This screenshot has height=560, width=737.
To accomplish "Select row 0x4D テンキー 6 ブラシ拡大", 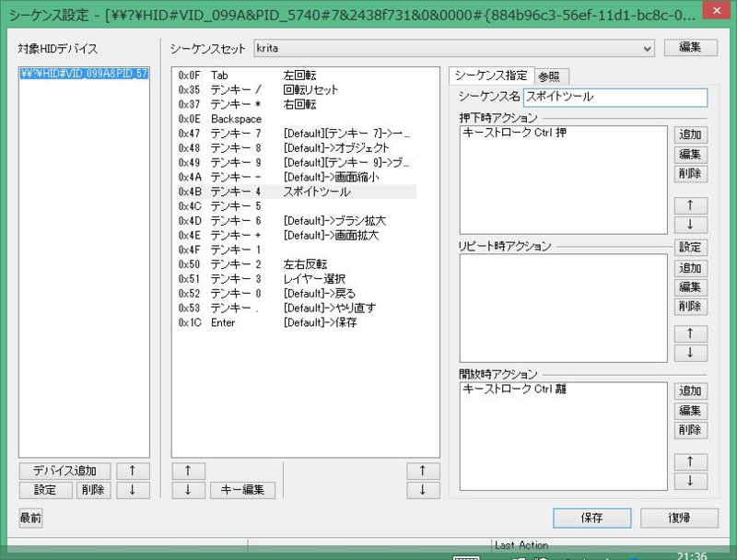I will 296,221.
